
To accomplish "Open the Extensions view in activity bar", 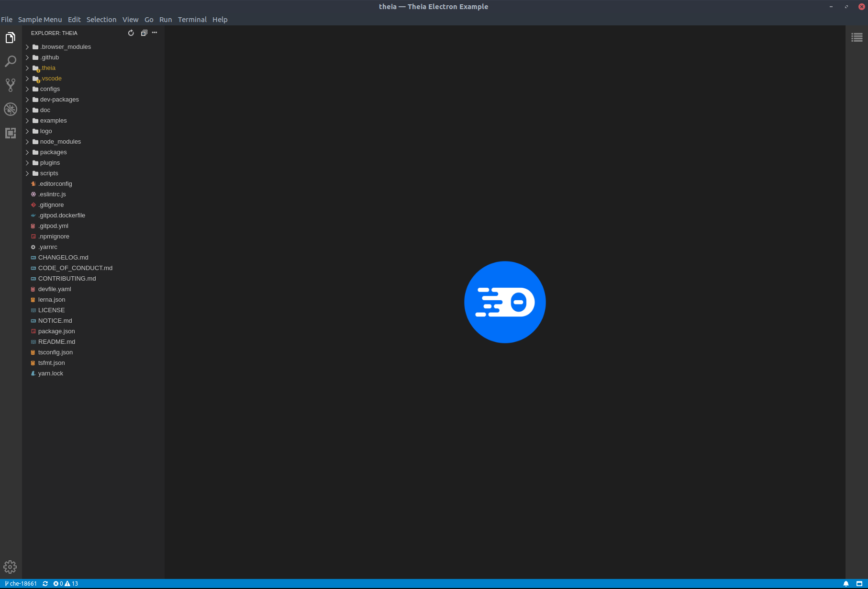I will tap(11, 133).
